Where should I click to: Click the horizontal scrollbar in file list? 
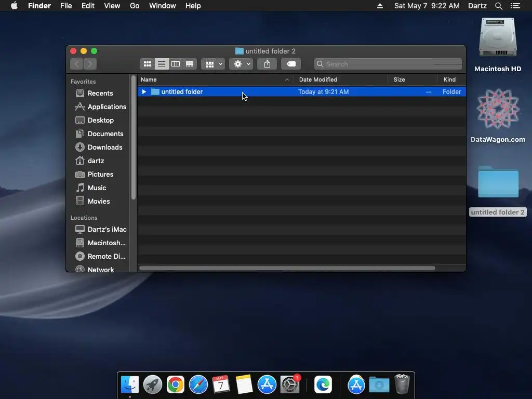pos(287,268)
